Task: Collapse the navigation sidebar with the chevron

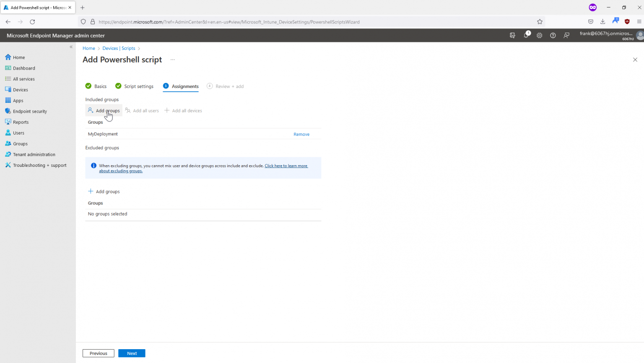Action: [x=71, y=47]
